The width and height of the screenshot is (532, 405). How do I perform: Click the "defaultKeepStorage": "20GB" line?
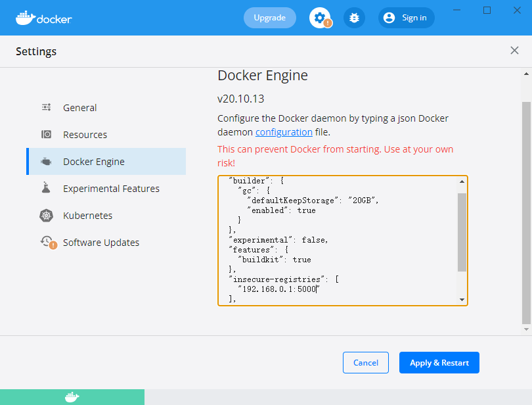(x=313, y=201)
